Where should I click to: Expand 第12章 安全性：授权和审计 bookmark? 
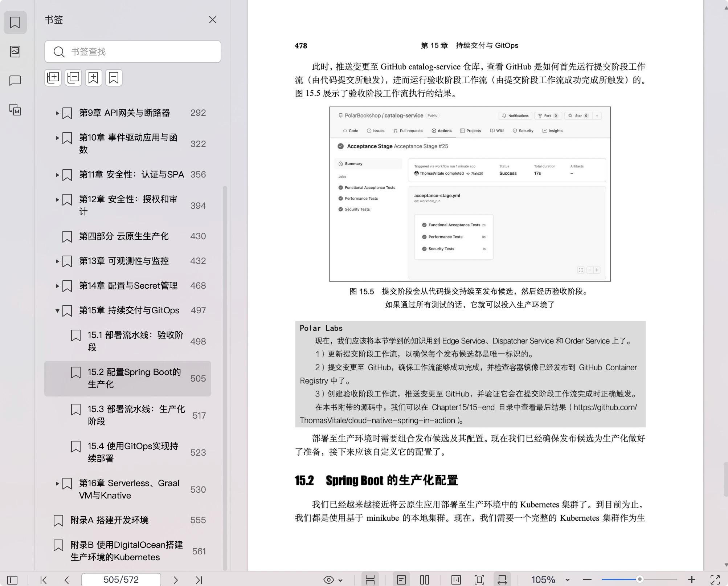[x=57, y=200]
